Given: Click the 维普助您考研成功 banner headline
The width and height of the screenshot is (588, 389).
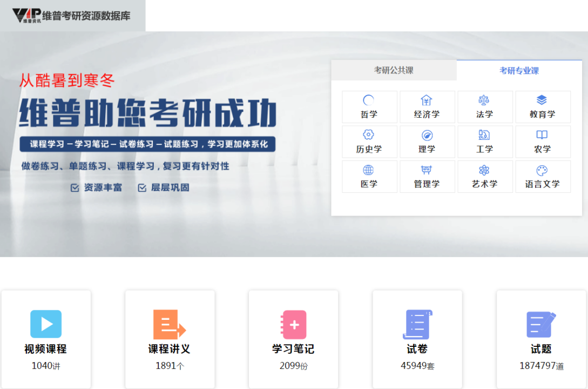Looking at the screenshot, I should coord(147,112).
